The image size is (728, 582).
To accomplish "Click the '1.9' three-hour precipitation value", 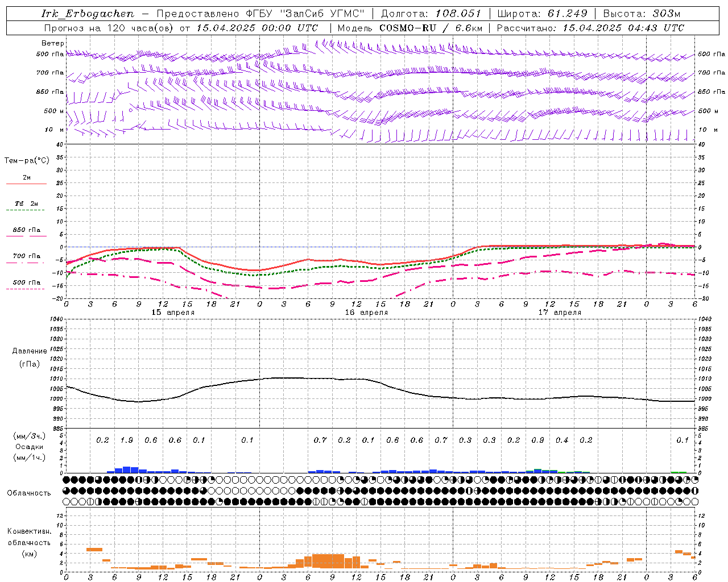I will [127, 440].
